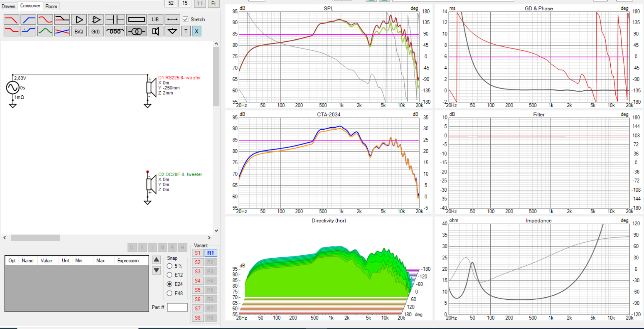Add the red S-curve all-pass block

click(45, 20)
